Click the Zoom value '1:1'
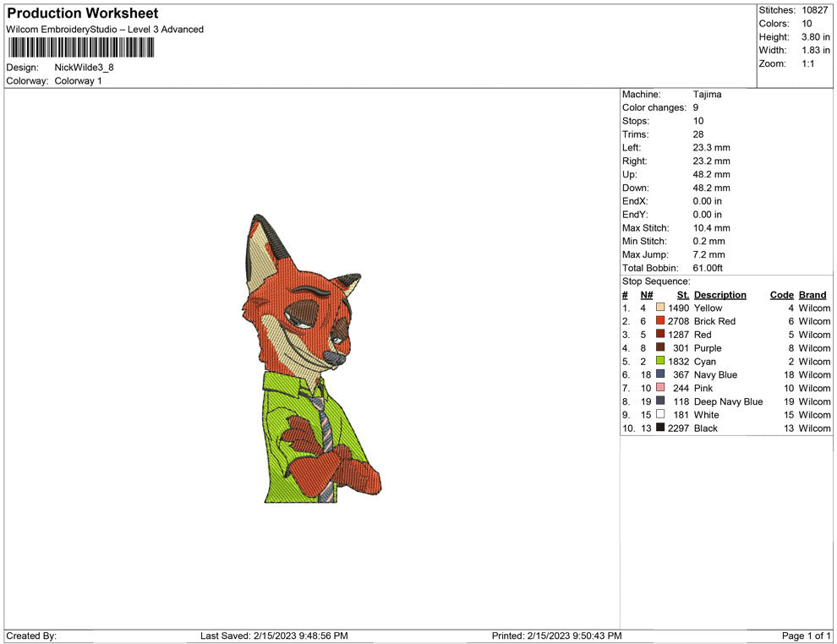The height and width of the screenshot is (644, 837). tap(808, 63)
